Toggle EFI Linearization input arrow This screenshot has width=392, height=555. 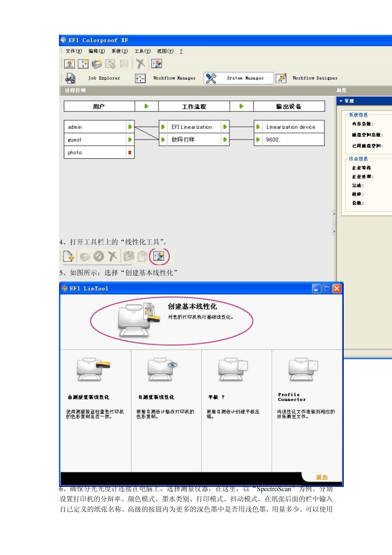pyautogui.click(x=163, y=127)
